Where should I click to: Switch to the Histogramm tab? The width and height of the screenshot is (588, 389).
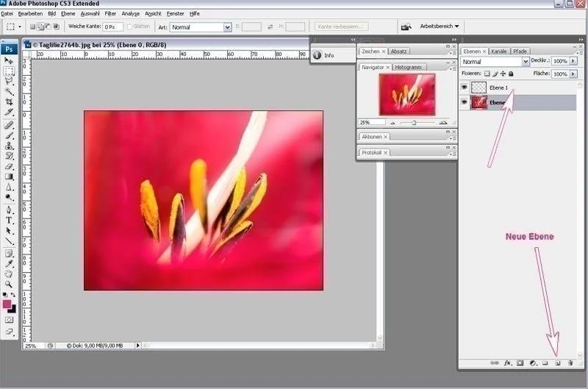[408, 67]
